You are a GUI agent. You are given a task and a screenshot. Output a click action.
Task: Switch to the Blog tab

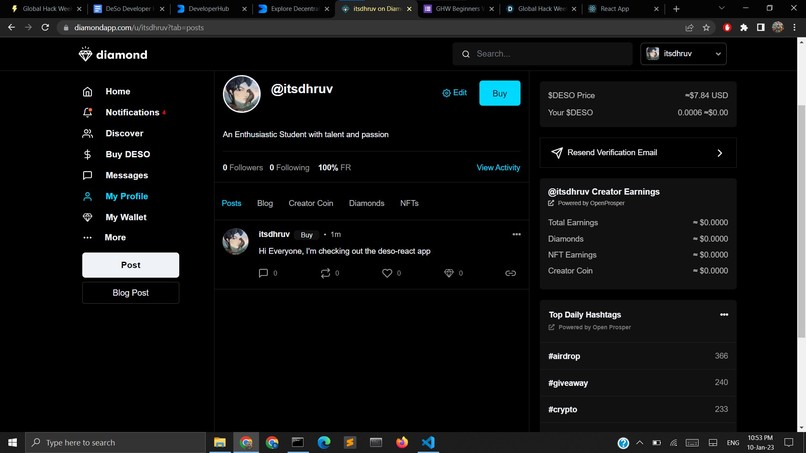(265, 203)
